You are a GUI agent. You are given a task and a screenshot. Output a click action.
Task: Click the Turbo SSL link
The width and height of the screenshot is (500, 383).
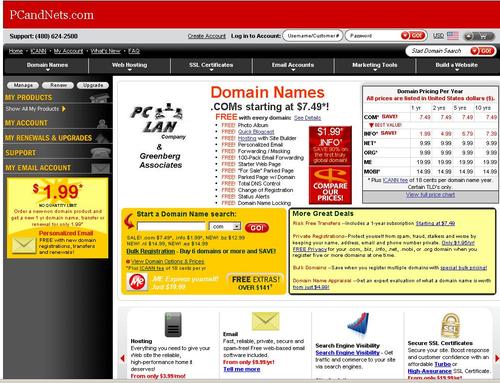point(443,364)
